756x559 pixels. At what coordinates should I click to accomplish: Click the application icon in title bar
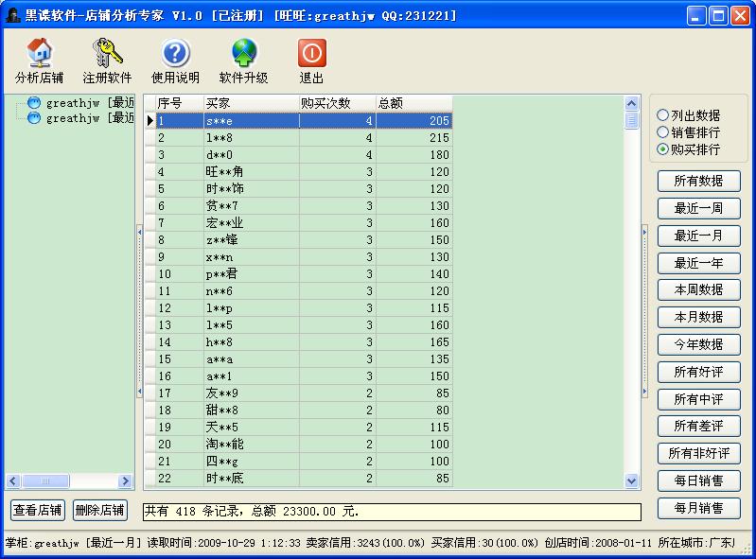(12, 15)
